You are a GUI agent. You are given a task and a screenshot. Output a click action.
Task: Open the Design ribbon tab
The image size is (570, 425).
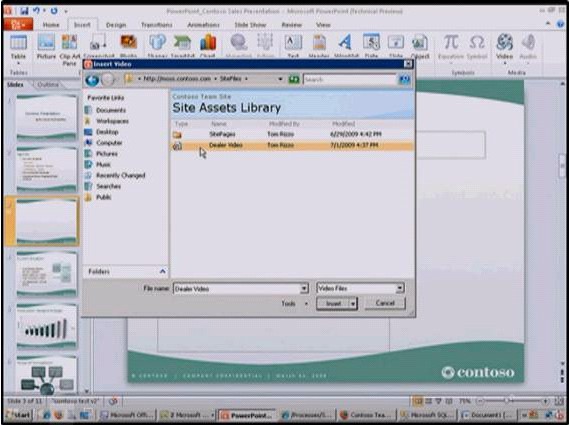pyautogui.click(x=116, y=25)
